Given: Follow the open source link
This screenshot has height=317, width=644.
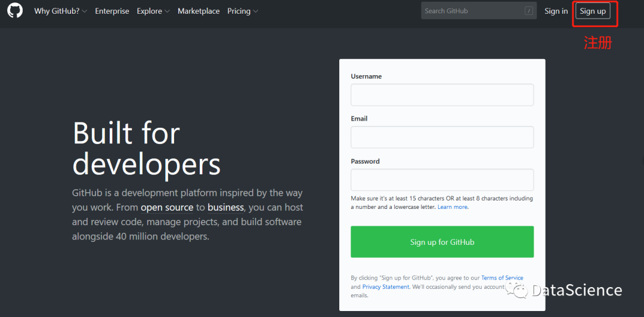Looking at the screenshot, I should pyautogui.click(x=167, y=208).
